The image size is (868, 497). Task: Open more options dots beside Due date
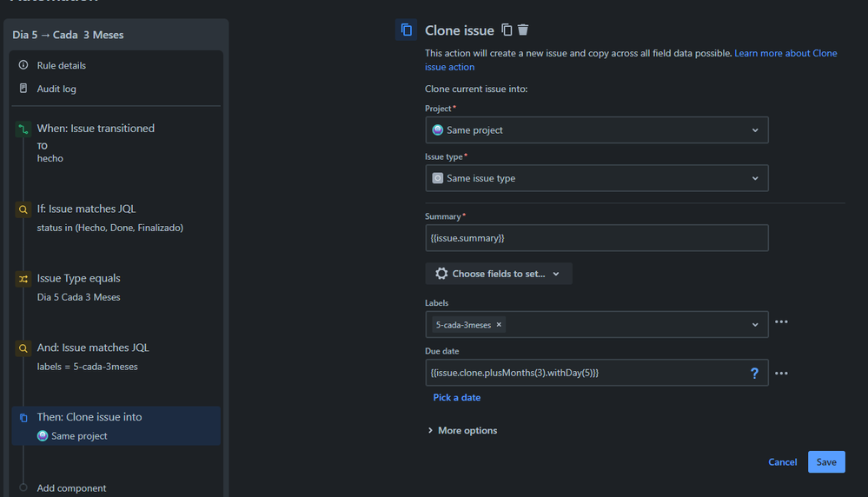click(x=781, y=373)
